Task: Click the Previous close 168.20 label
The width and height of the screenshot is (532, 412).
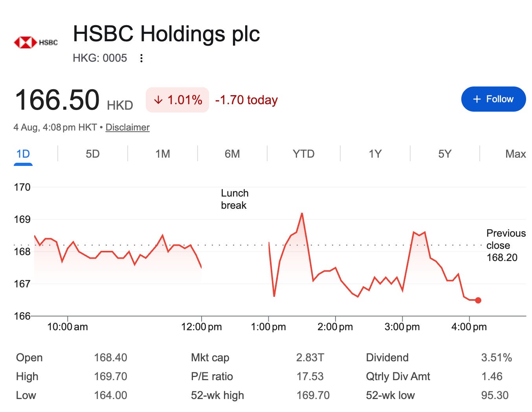Action: click(506, 245)
